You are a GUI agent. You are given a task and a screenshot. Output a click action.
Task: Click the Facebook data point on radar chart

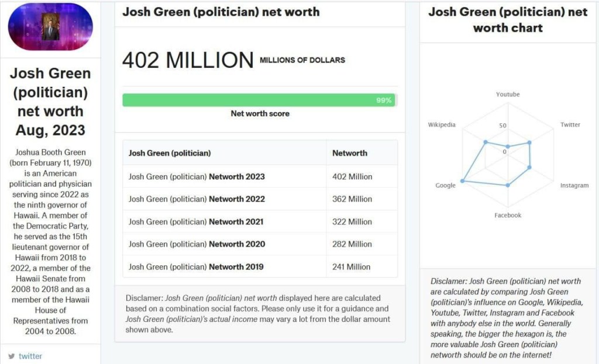pyautogui.click(x=508, y=185)
